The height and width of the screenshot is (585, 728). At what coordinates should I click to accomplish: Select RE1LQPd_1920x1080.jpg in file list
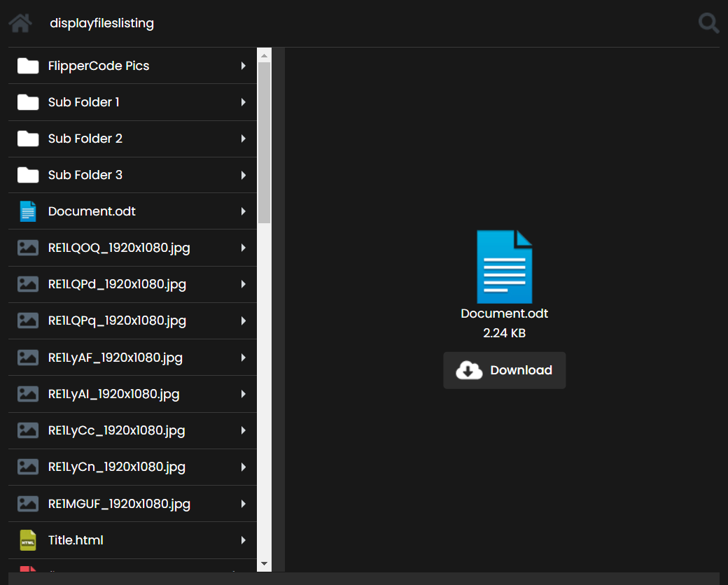(117, 284)
